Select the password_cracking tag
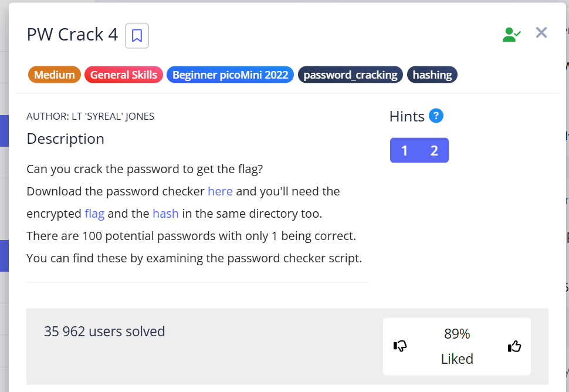569x392 pixels. point(350,75)
